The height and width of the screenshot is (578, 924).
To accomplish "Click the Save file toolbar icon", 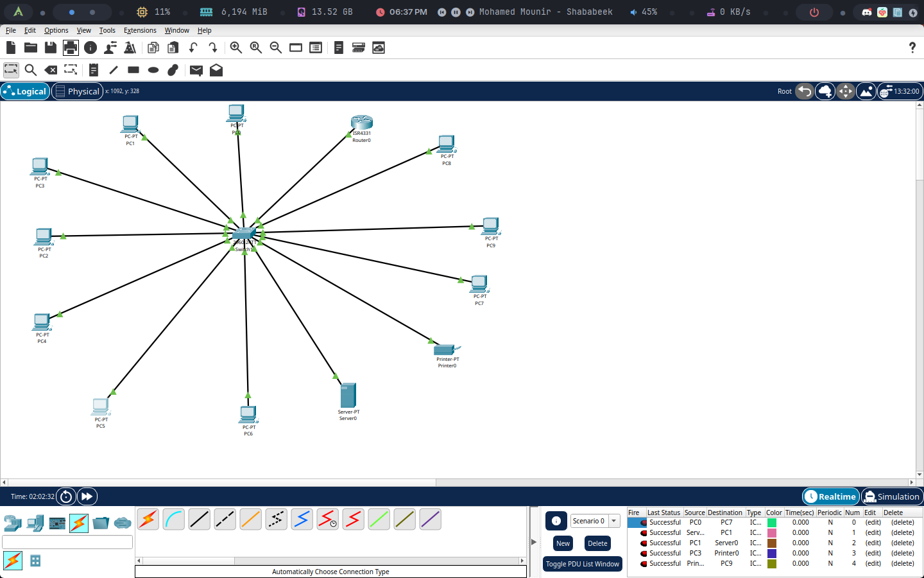I will (51, 48).
